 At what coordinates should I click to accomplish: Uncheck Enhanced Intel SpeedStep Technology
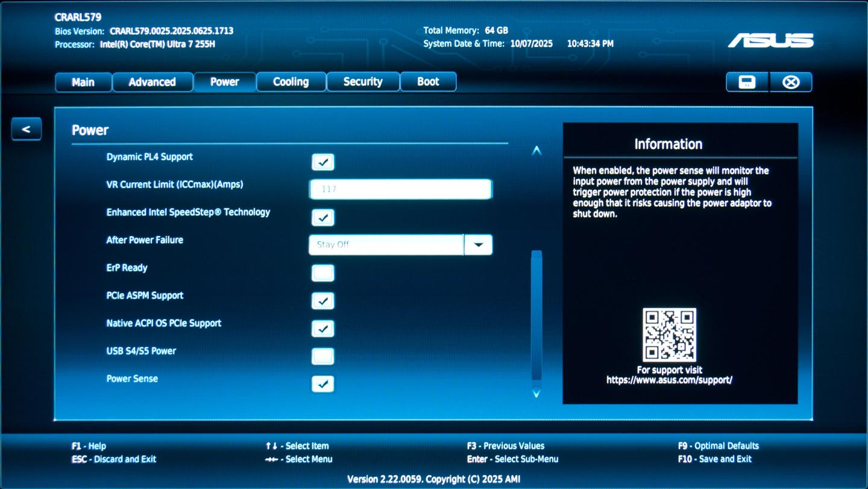(323, 218)
